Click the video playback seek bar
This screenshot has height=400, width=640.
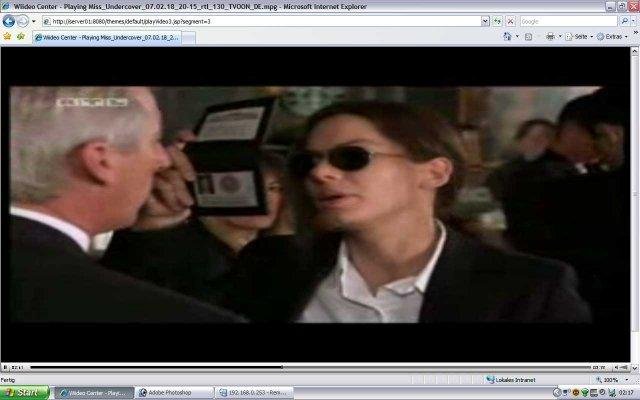point(300,367)
